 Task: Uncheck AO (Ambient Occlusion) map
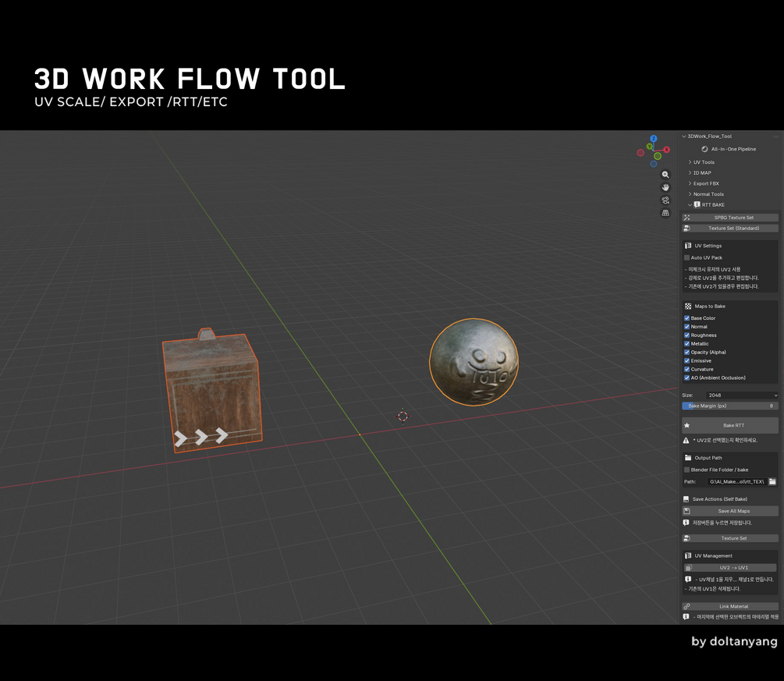click(686, 378)
